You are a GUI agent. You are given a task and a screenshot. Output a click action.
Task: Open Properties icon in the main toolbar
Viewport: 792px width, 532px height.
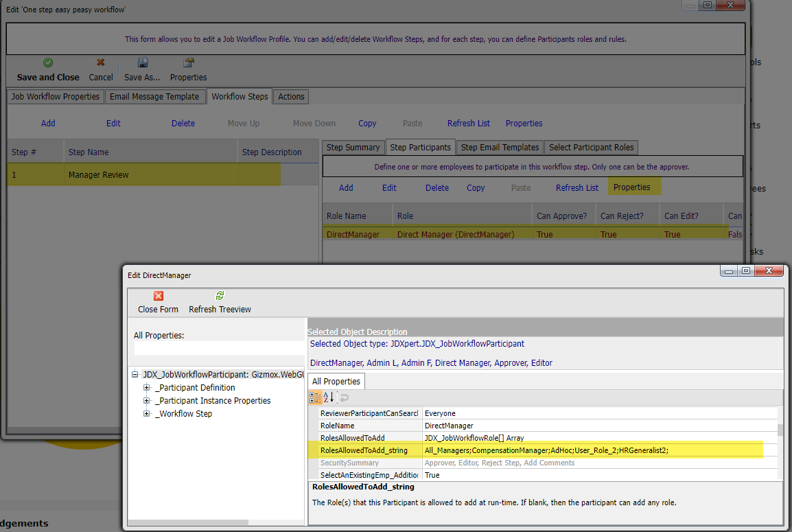pyautogui.click(x=188, y=62)
